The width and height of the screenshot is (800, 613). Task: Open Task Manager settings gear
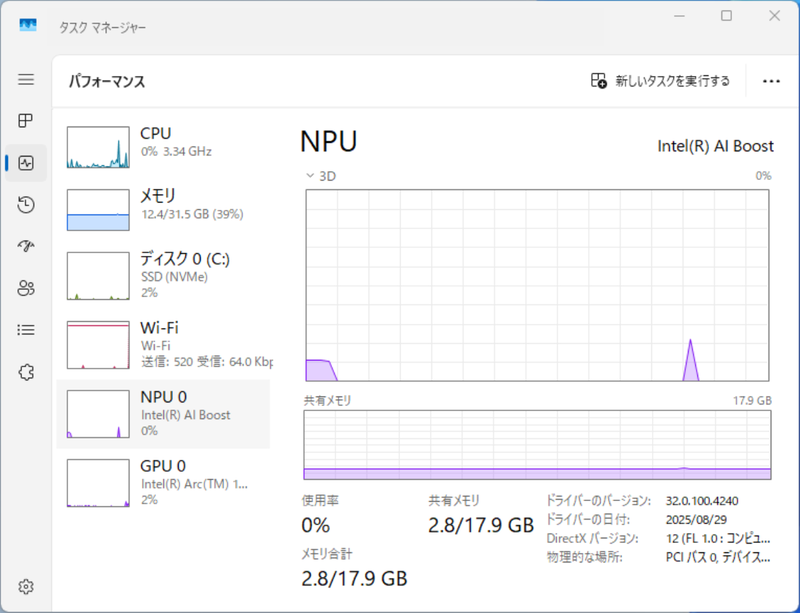[26, 586]
